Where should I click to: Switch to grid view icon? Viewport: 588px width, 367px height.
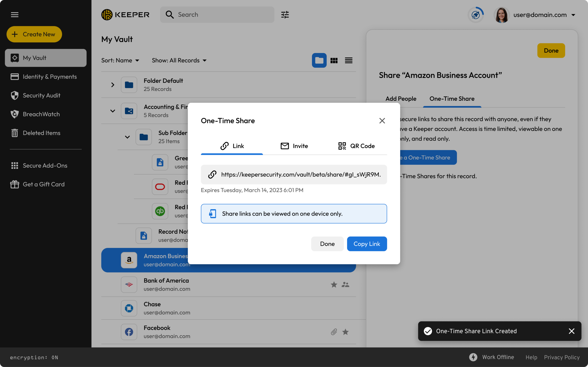coord(334,60)
